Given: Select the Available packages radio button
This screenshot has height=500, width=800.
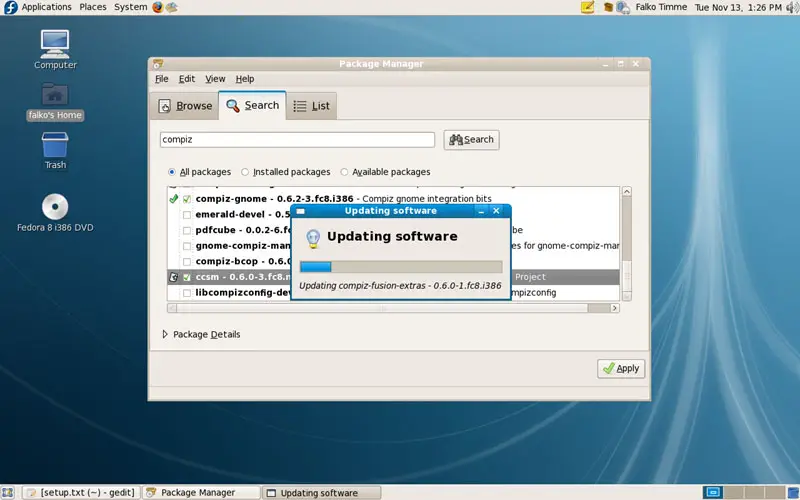Looking at the screenshot, I should [344, 172].
